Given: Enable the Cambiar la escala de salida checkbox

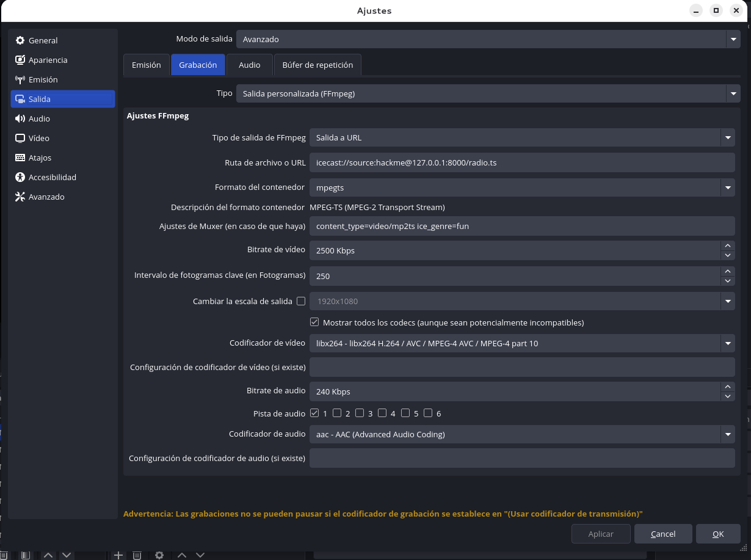Looking at the screenshot, I should click(300, 301).
